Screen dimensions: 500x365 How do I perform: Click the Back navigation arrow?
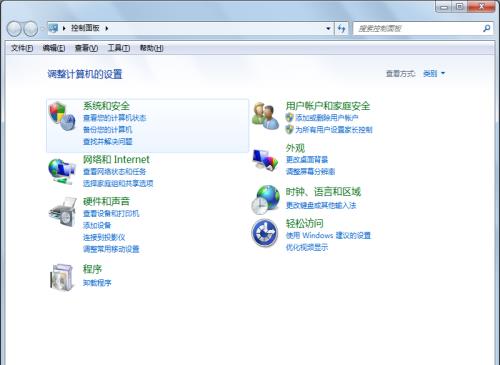tap(14, 29)
